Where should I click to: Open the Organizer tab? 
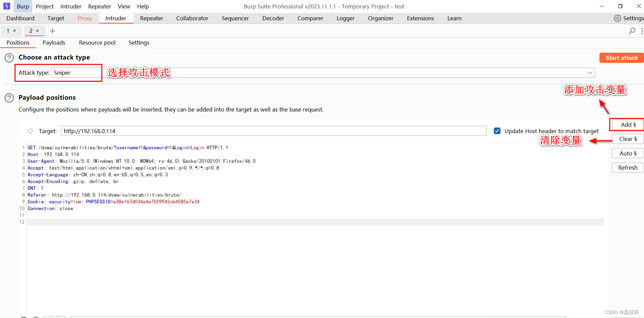pos(381,18)
